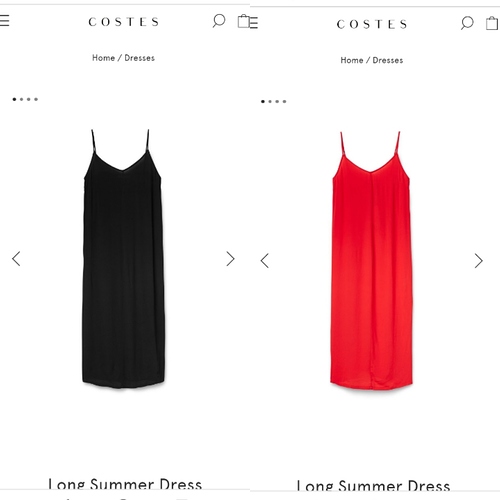500x500 pixels.
Task: Click the COSTES logo above red dress
Action: (x=372, y=24)
